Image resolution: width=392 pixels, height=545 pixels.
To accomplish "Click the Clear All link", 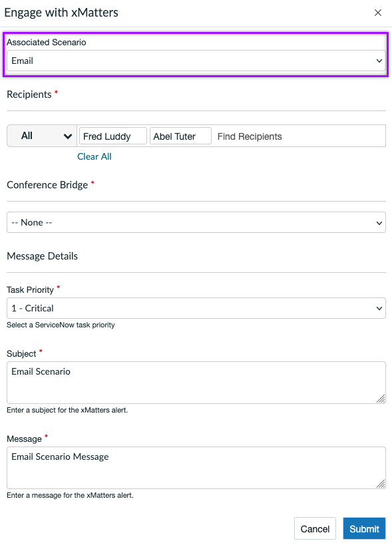I will click(x=95, y=156).
